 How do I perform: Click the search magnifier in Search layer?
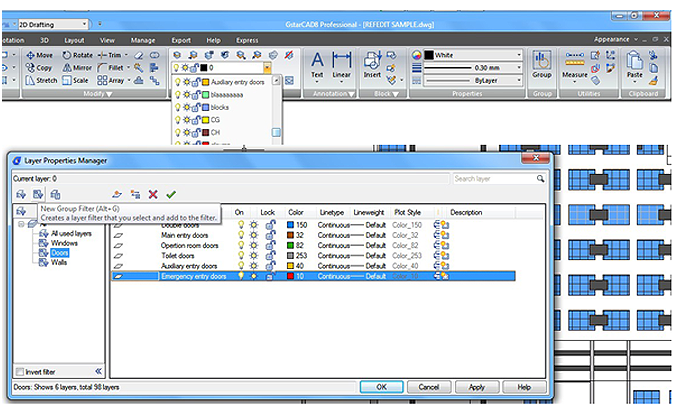click(x=540, y=179)
